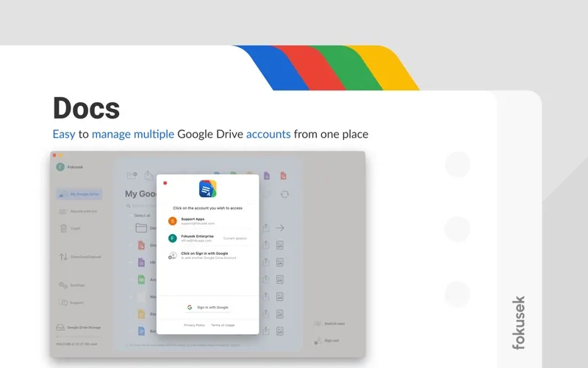The height and width of the screenshot is (368, 588).
Task: Open Download/Upload in the sidebar
Action: click(80, 257)
